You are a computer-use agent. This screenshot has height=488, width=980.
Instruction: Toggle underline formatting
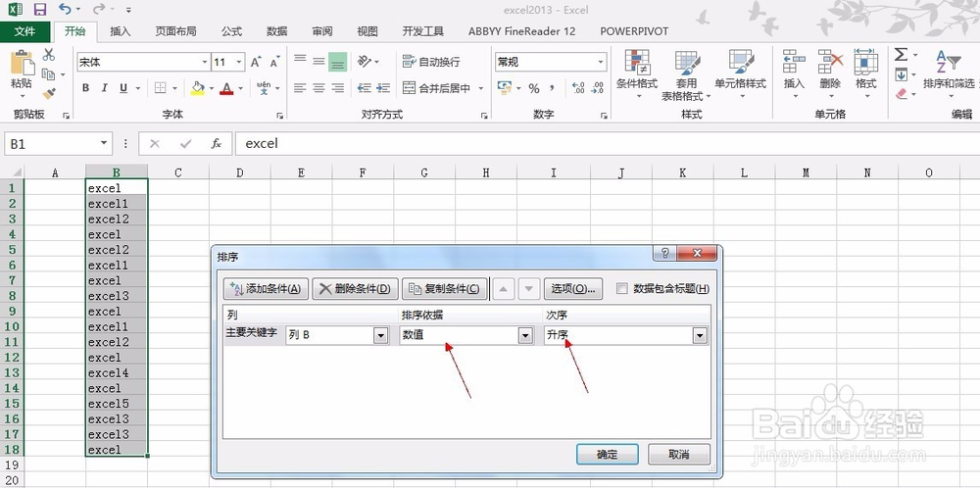click(123, 88)
